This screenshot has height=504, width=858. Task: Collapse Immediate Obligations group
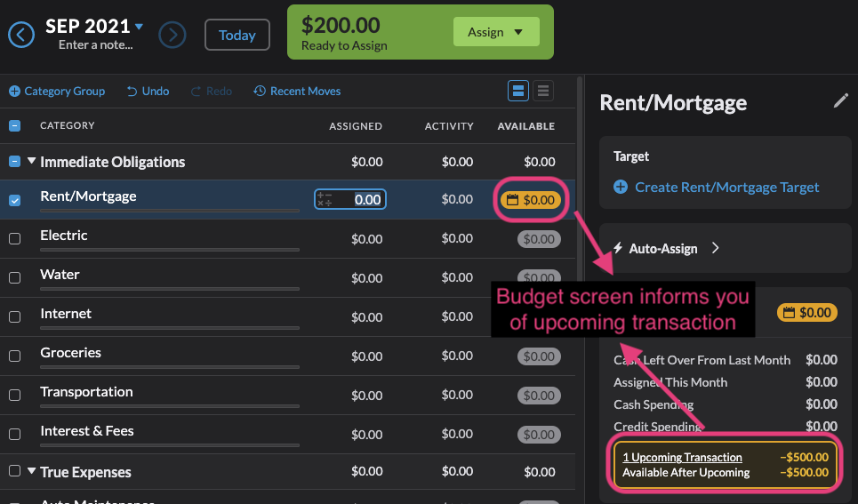click(32, 161)
